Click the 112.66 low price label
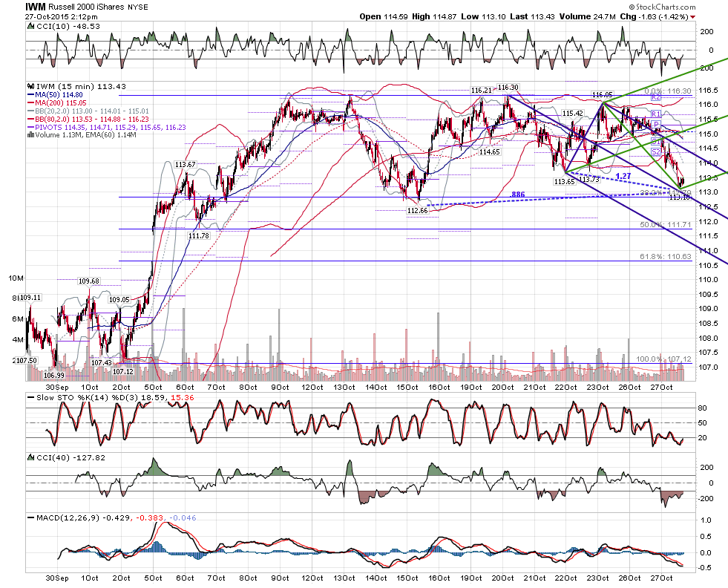 point(417,210)
